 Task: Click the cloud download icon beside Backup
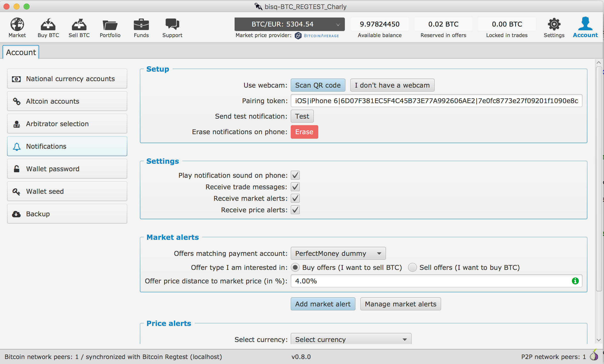coord(16,214)
